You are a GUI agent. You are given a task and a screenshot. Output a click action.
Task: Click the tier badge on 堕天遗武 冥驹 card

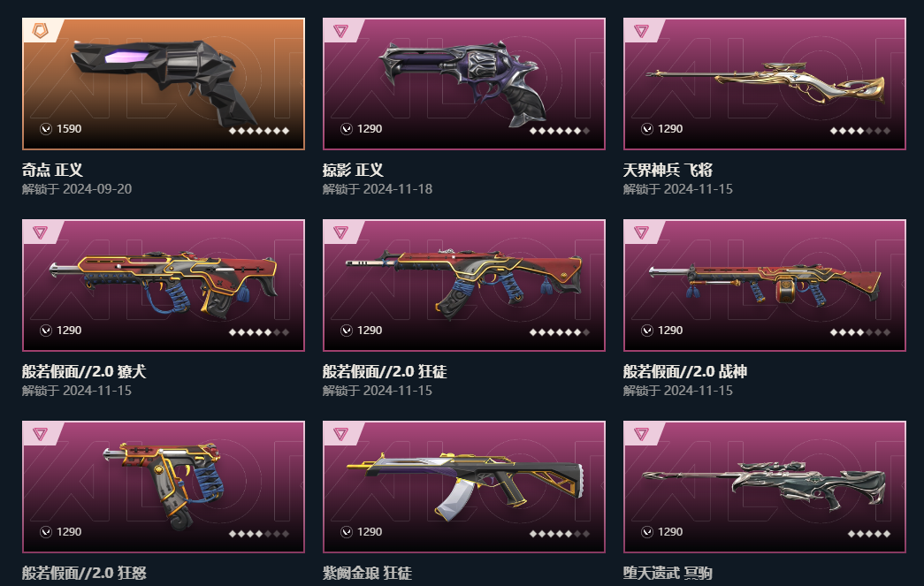point(641,434)
